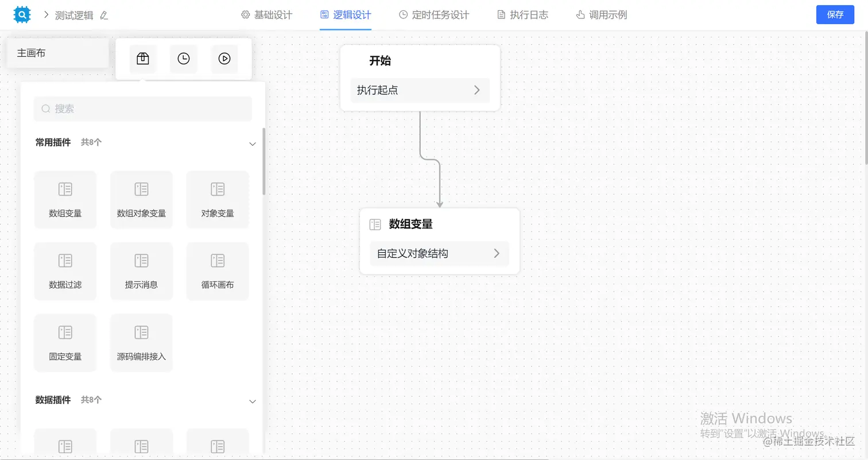Click the 数据插件 section heading
Screen dimensions: 868x460
tap(53, 400)
